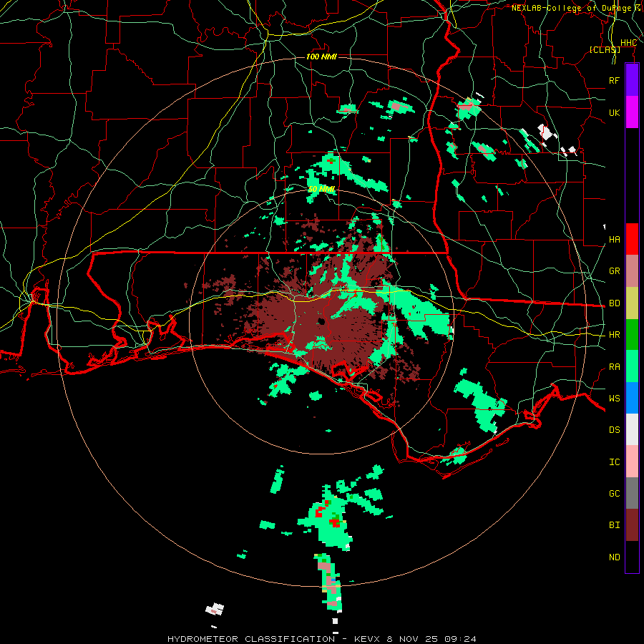The height and width of the screenshot is (644, 644).
Task: Click the HYDROMETEOR CLASSIFICATION KEVX title text
Action: (321, 639)
